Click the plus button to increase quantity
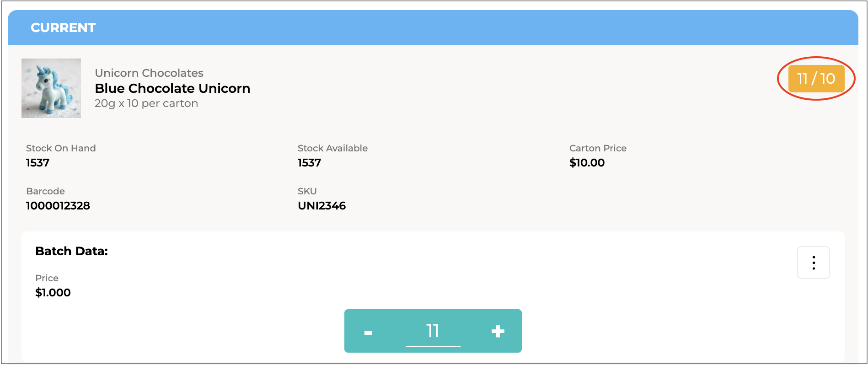Screen dimensions: 868x365 [x=498, y=331]
